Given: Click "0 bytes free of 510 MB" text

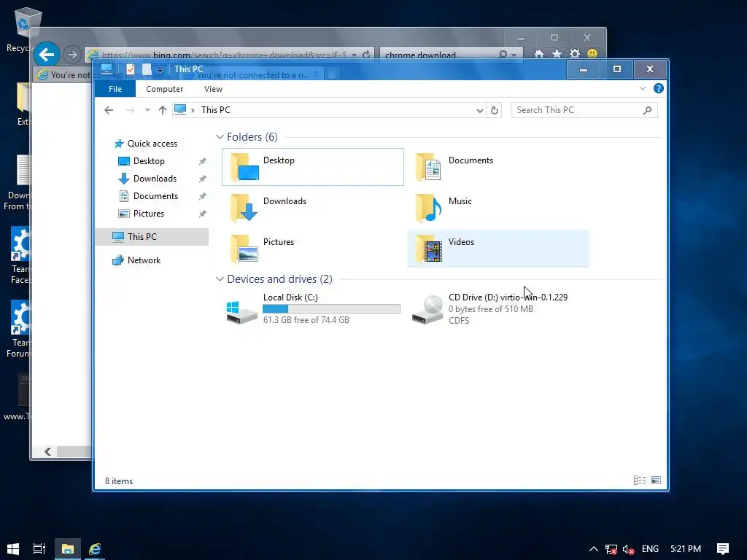Looking at the screenshot, I should (x=490, y=309).
